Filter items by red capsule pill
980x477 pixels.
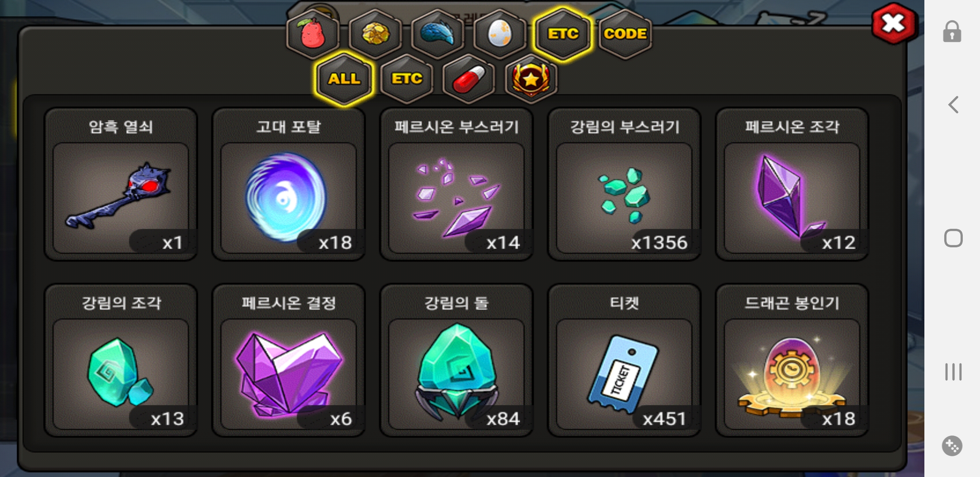click(x=469, y=79)
